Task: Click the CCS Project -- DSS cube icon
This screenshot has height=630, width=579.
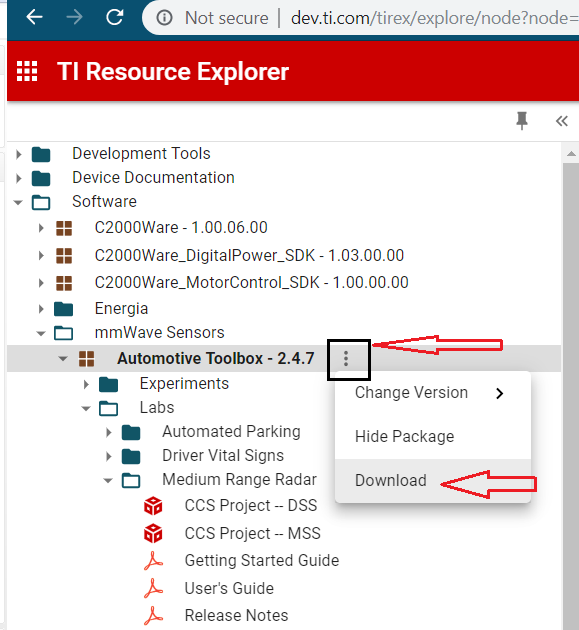Action: [153, 505]
